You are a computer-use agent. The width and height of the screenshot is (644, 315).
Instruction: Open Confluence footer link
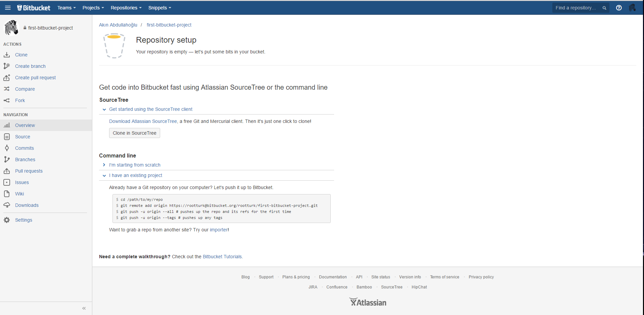(x=337, y=287)
